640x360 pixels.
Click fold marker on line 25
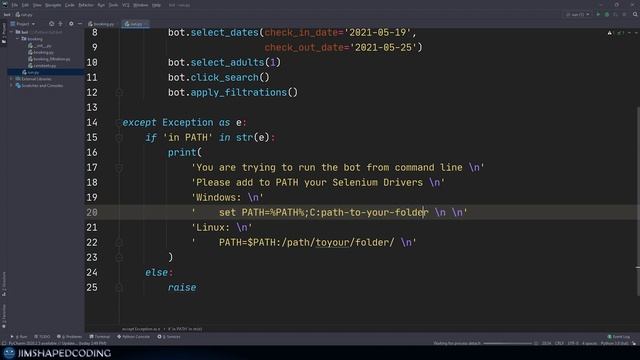[119, 288]
